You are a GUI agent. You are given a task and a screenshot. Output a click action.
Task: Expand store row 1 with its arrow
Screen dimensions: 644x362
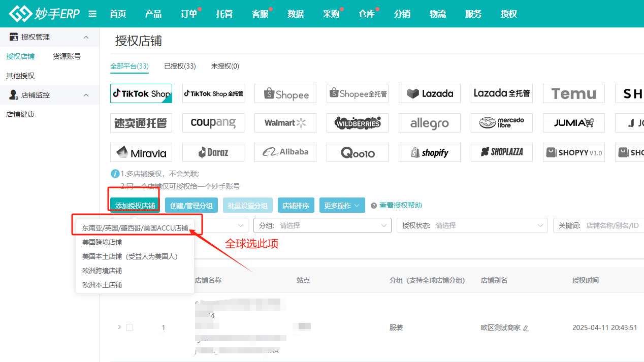[x=119, y=327]
